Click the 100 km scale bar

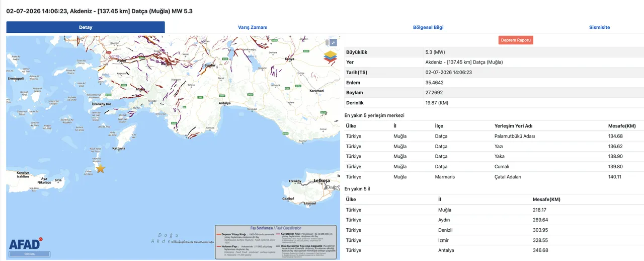tap(29, 253)
